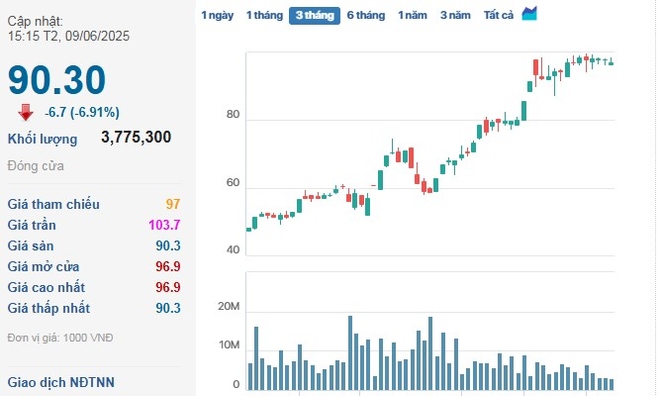Screen dimensions: 660x396
Task: Click the 'Giá sàn' label
Action: click(30, 246)
